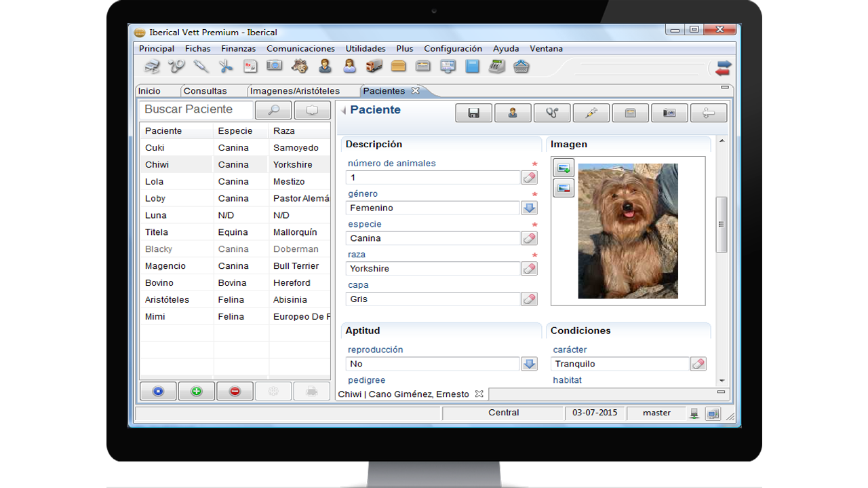The width and height of the screenshot is (868, 488).
Task: Open the reproducción dropdown arrow
Action: [x=529, y=364]
